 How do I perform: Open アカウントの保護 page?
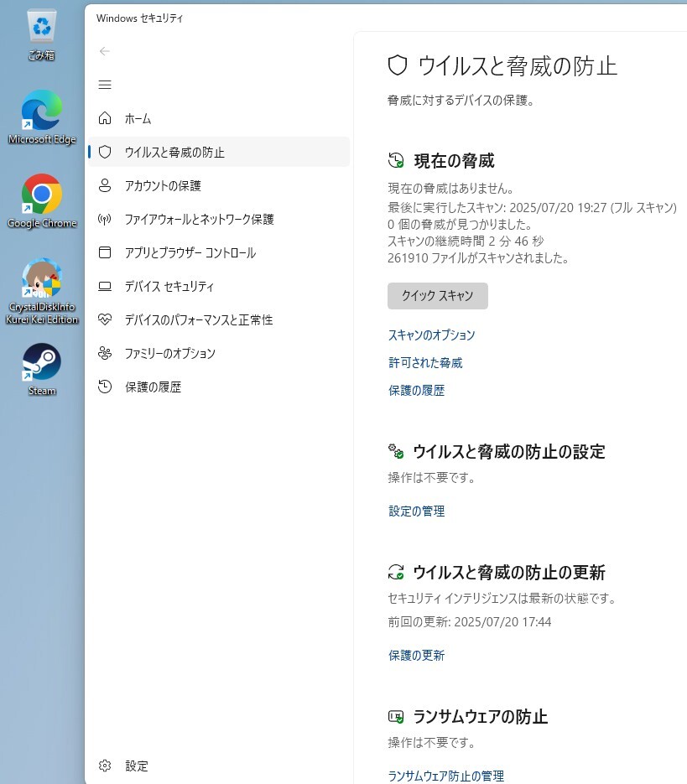(219, 185)
